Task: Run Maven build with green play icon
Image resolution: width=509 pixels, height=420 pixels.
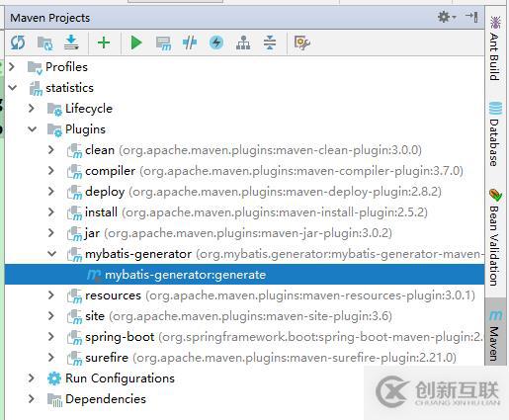Action: tap(136, 42)
